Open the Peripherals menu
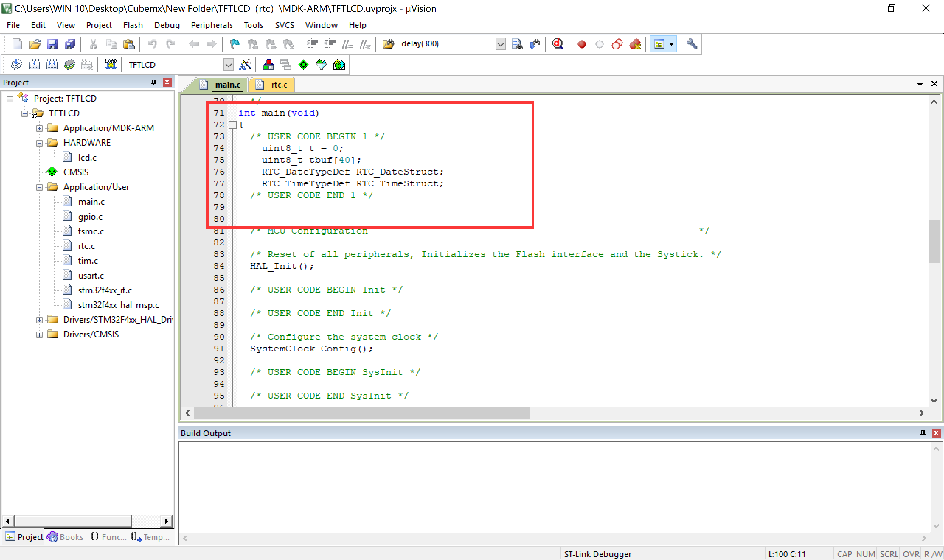 pyautogui.click(x=212, y=25)
